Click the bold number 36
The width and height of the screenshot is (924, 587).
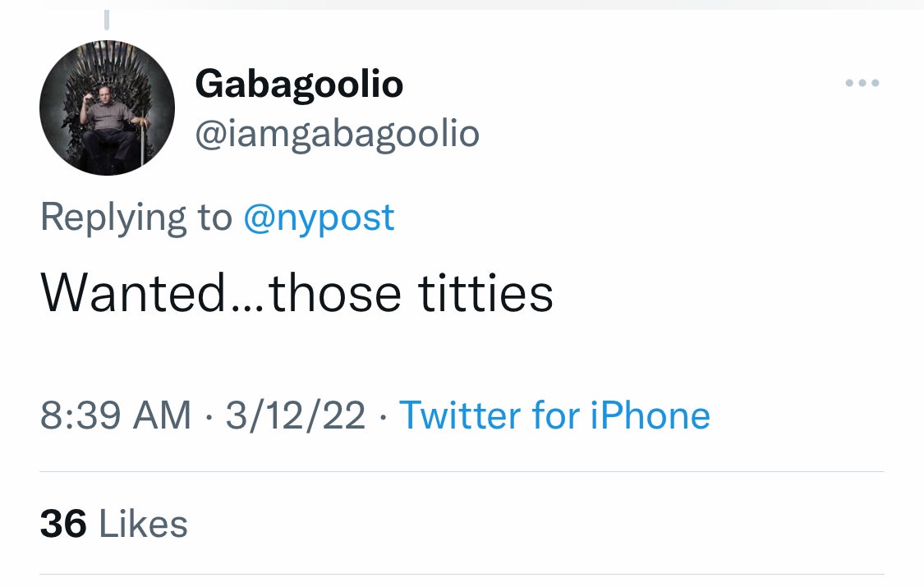(63, 524)
